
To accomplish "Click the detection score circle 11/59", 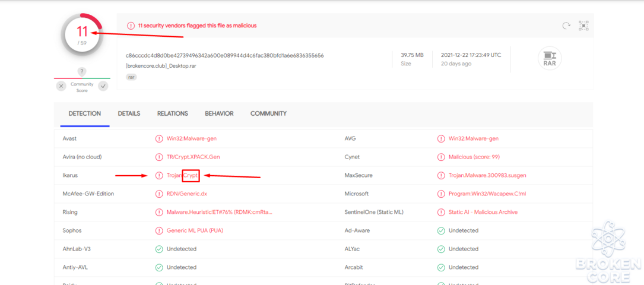I will 82,35.
